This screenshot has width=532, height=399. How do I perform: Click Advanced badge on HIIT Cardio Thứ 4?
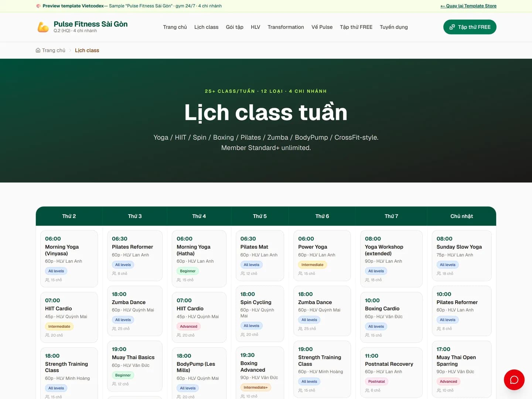188,327
